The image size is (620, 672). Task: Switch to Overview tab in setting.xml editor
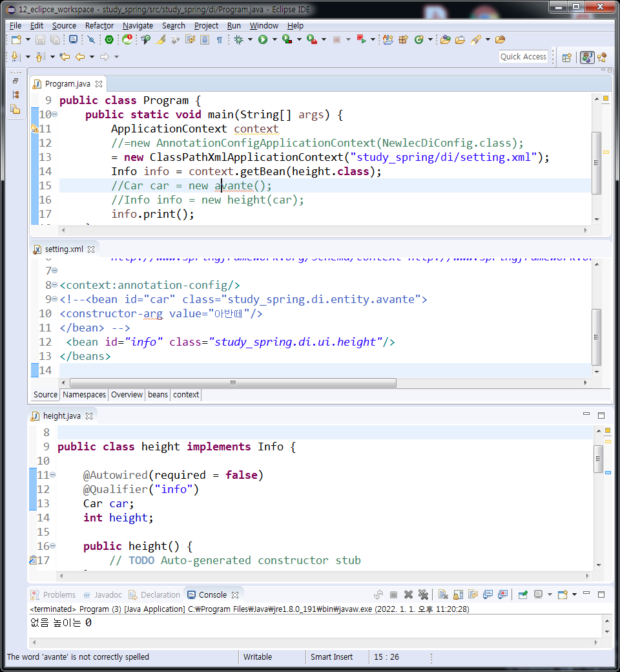point(127,395)
